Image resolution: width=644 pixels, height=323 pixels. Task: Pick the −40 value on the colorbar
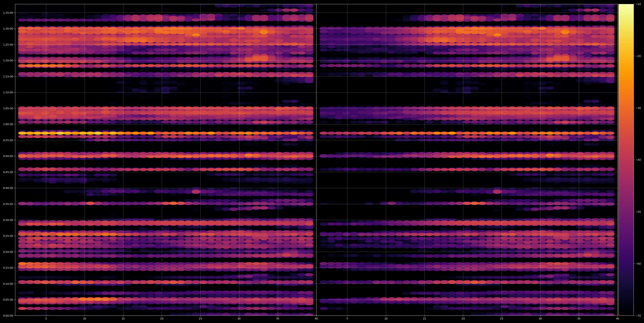click(638, 160)
